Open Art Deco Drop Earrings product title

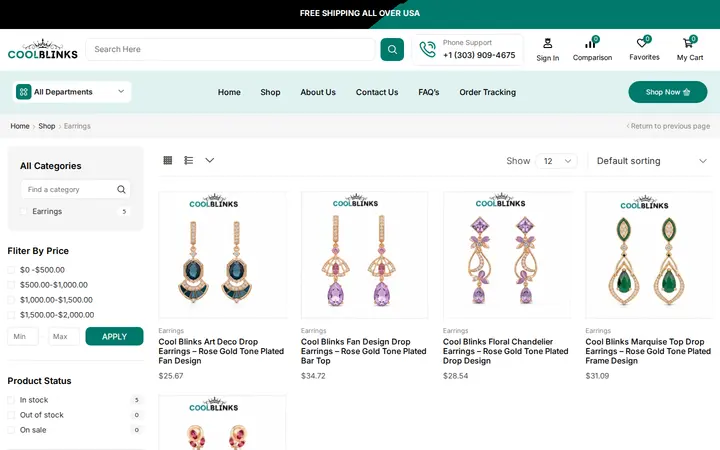click(221, 351)
